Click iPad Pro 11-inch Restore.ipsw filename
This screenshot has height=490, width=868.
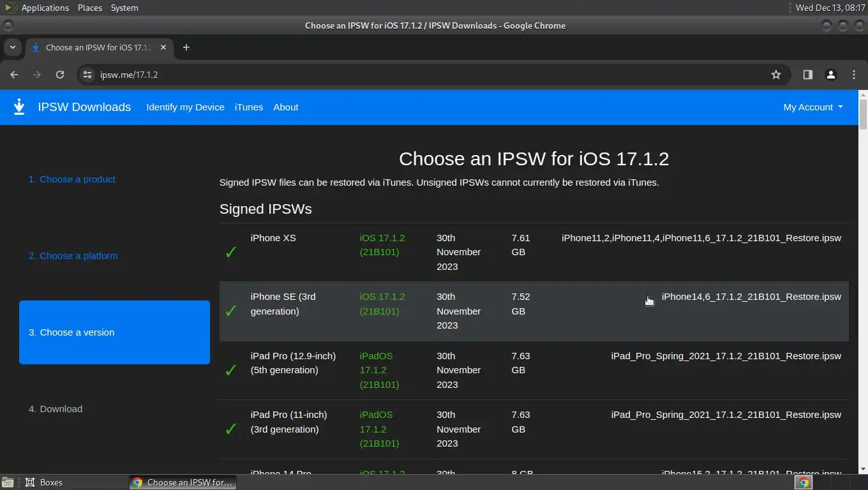726,415
